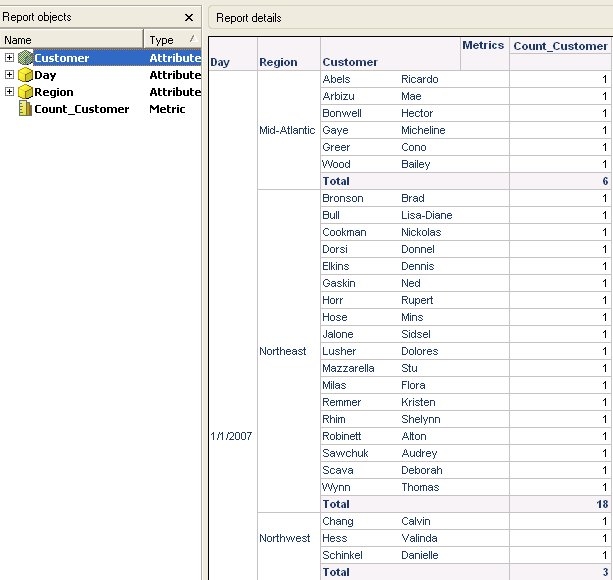Click customer first name Flora
Image resolution: width=613 pixels, height=580 pixels.
pos(413,385)
